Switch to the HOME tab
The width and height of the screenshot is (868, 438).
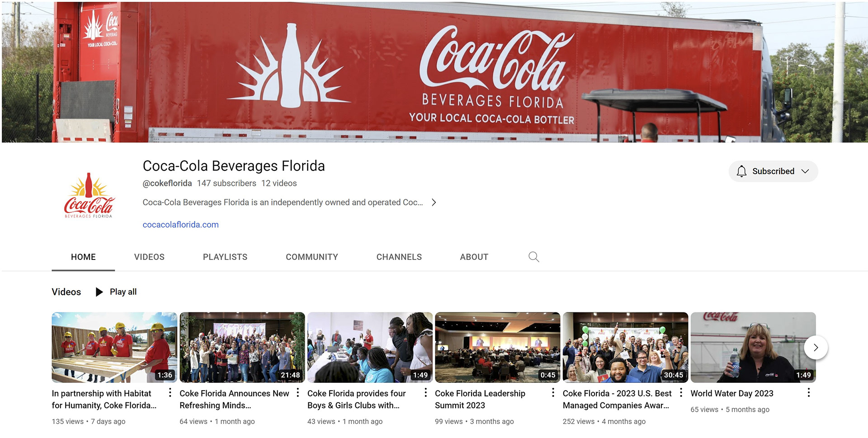point(83,257)
